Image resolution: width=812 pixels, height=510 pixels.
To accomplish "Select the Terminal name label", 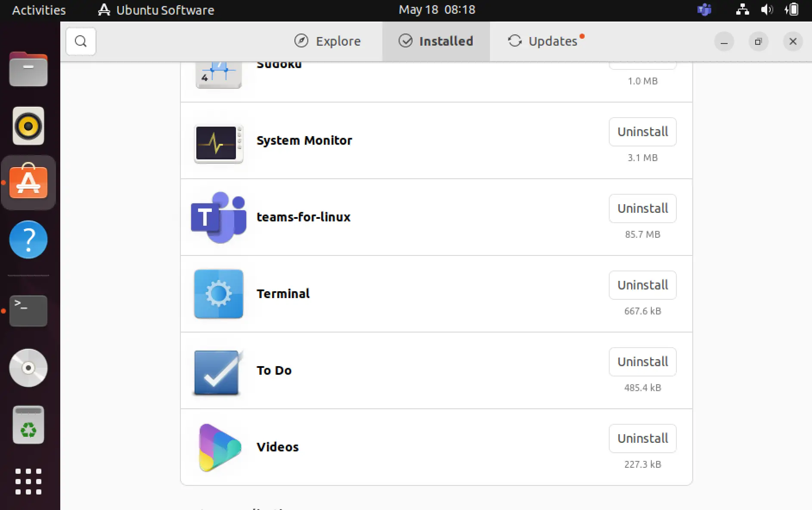I will pyautogui.click(x=283, y=294).
